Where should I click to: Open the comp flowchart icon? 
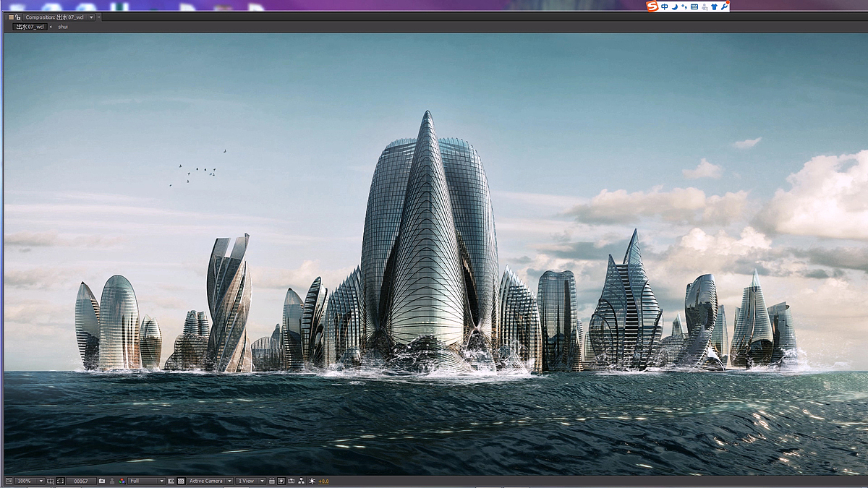[302, 481]
